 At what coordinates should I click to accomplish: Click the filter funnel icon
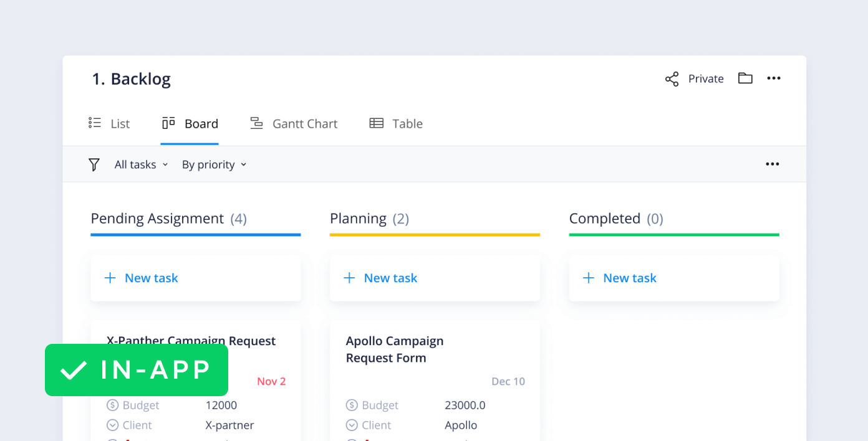coord(94,164)
